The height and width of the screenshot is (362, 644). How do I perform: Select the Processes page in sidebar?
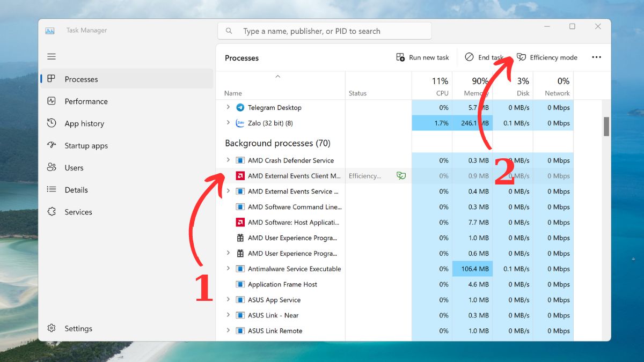[x=127, y=79]
